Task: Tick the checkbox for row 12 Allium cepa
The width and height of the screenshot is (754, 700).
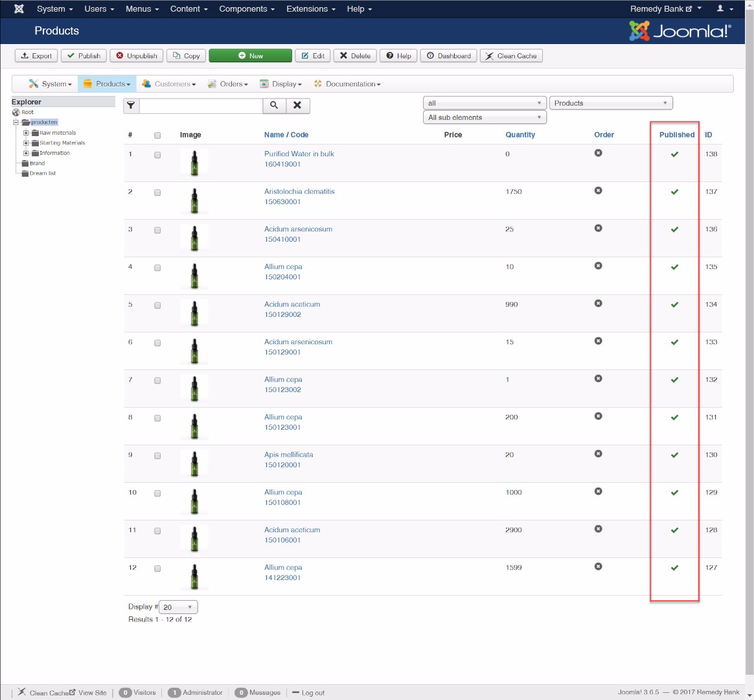Action: (x=157, y=568)
